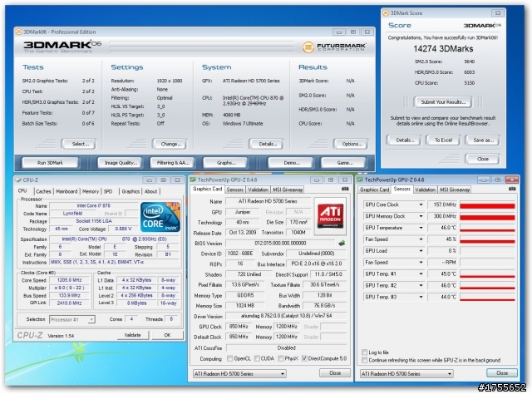Click the Filtering & AA button
The image size is (532, 394).
tap(173, 163)
